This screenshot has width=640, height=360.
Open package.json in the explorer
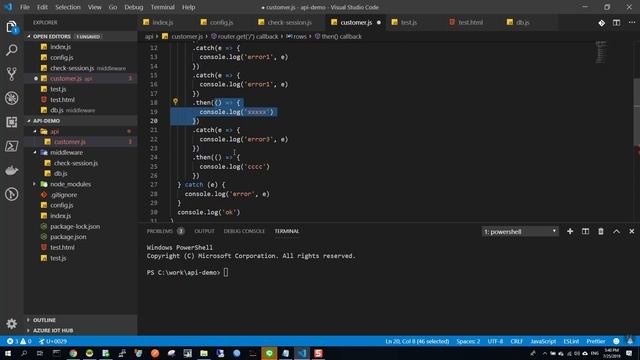[68, 237]
